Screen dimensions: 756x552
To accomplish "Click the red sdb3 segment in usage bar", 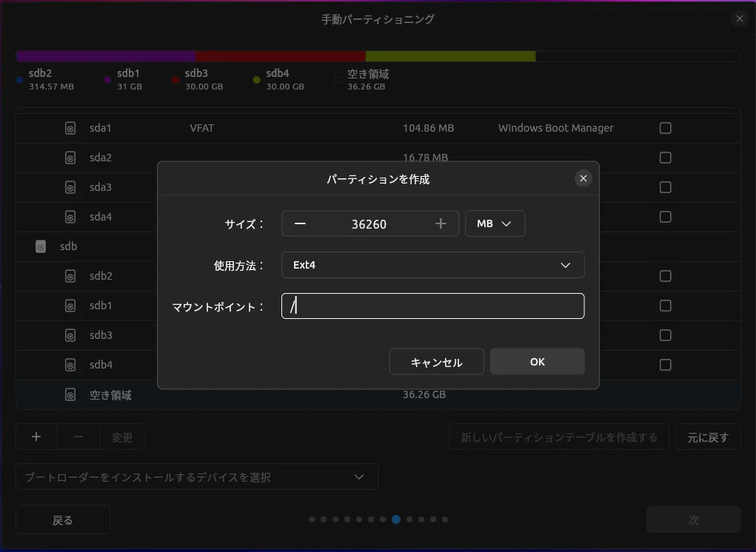I will [281, 56].
